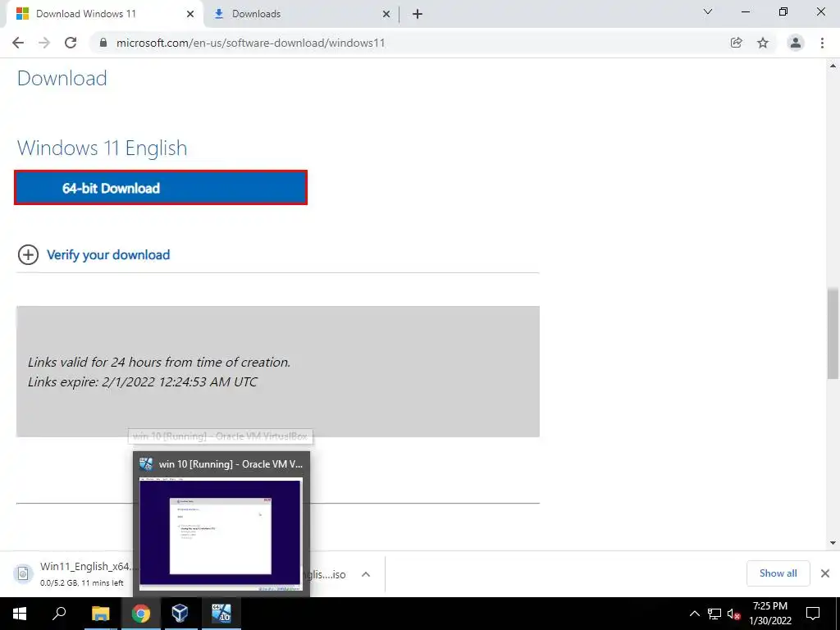Click the Links expire date text

click(143, 382)
